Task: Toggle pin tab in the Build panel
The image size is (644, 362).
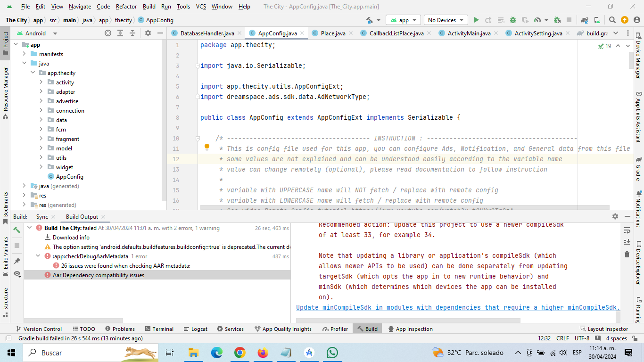Action: tap(17, 261)
